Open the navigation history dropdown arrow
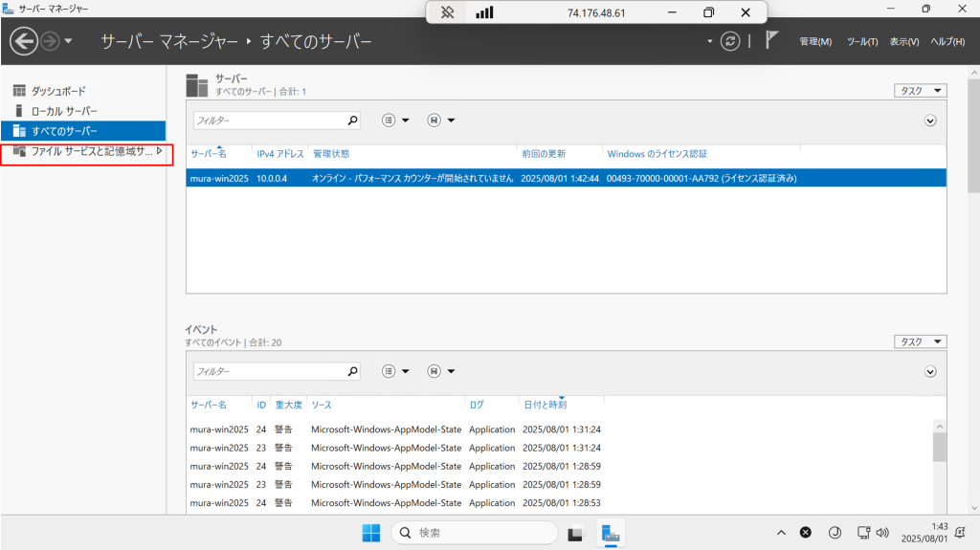This screenshot has height=550, width=980. tap(68, 41)
